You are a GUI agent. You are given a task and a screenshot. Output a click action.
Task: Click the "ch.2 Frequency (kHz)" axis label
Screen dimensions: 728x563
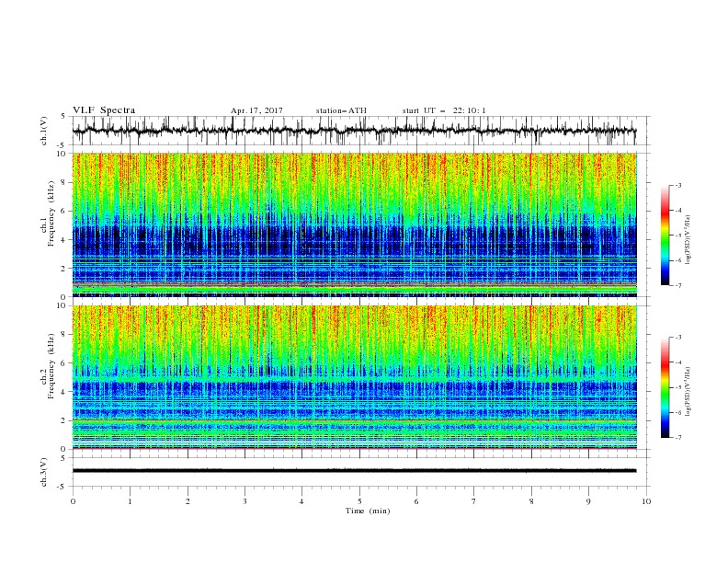[x=48, y=365]
